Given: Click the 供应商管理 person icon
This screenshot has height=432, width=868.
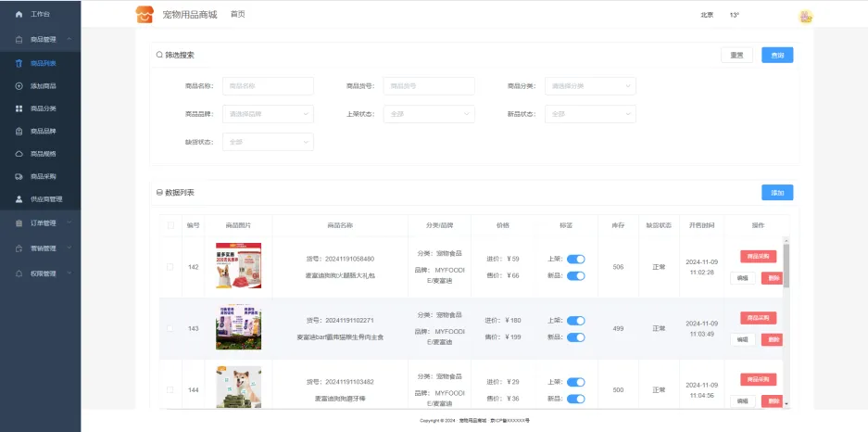Looking at the screenshot, I should point(19,199).
